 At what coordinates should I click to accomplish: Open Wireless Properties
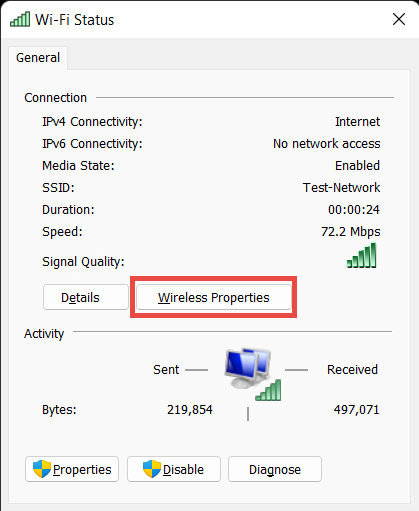pyautogui.click(x=214, y=297)
